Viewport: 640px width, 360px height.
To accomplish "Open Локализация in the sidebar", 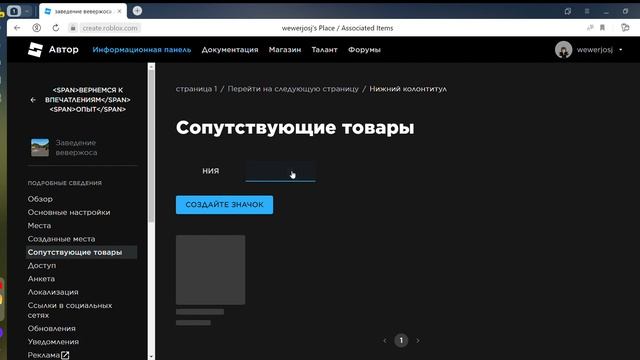I will coord(53,292).
